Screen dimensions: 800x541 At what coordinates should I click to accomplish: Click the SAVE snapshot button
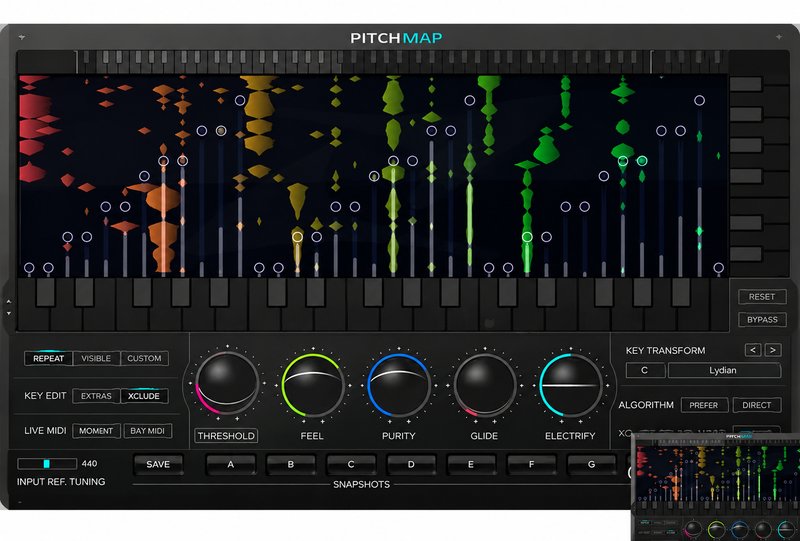[158, 464]
